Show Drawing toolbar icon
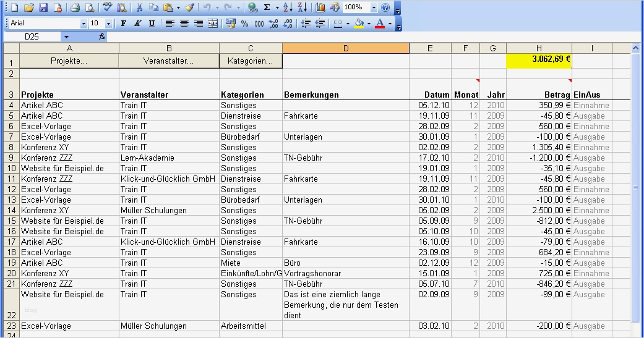Viewport: 644px width, 338px height. click(335, 7)
